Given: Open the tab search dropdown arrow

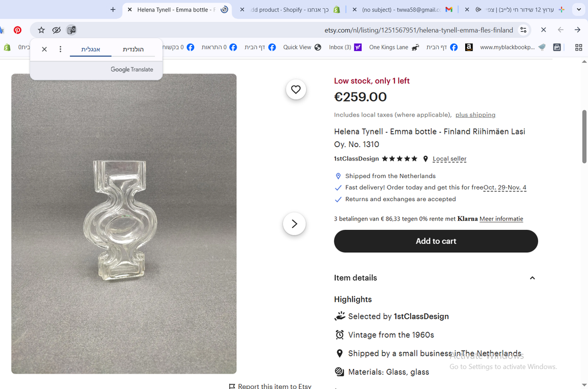Looking at the screenshot, I should 578,10.
